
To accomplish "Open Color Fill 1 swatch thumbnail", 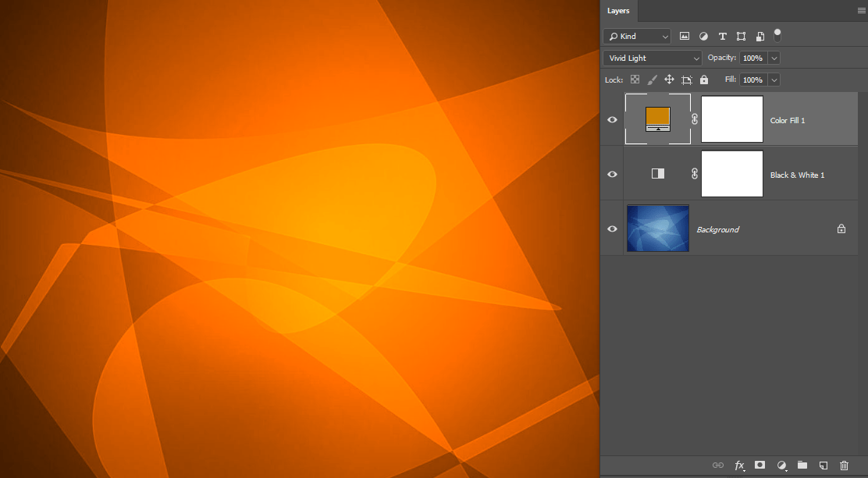I will click(657, 119).
